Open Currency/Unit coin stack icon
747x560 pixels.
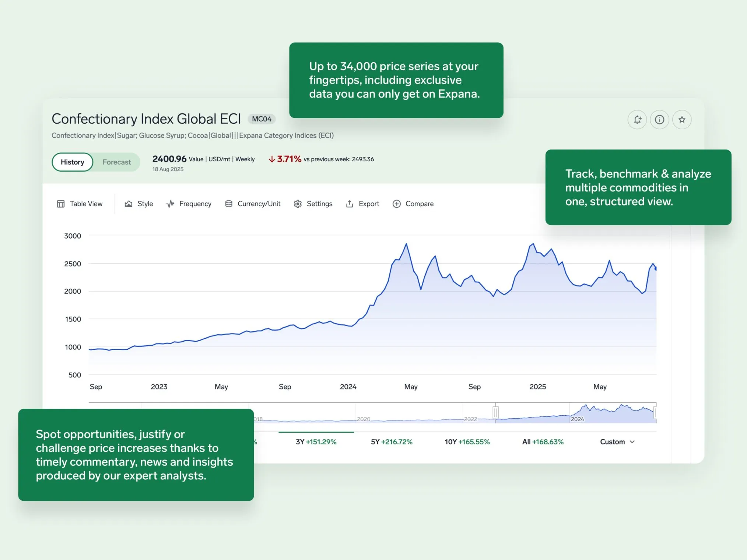(x=229, y=204)
